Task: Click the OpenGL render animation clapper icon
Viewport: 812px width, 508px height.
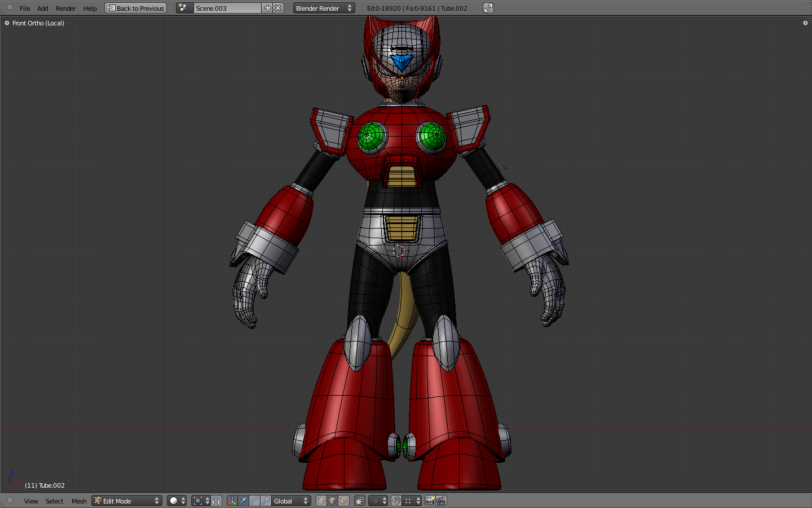Action: click(x=441, y=501)
